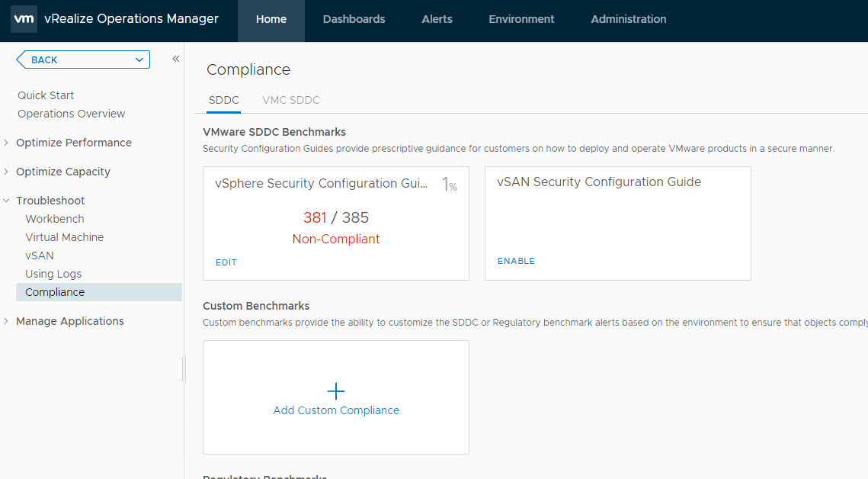Expand the Manage Applications section

pyautogui.click(x=7, y=321)
